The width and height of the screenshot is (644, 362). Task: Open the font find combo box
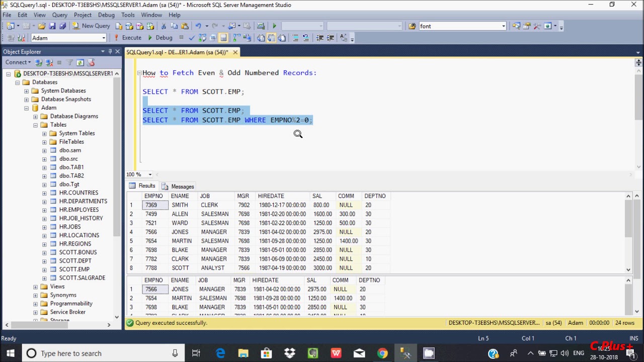(x=462, y=26)
